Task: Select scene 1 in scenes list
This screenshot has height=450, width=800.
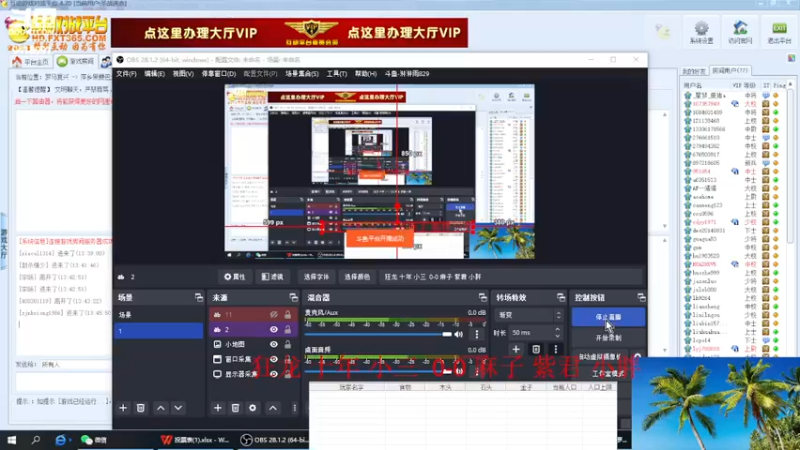Action: point(159,331)
